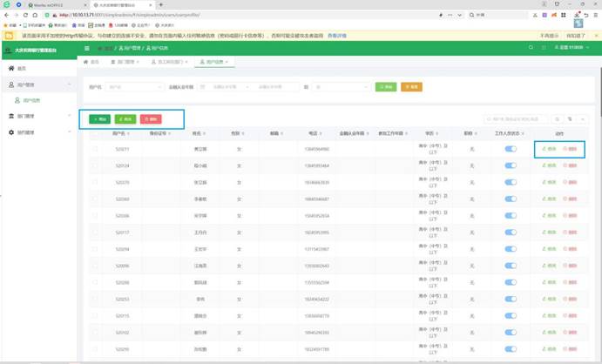
Task: Tick the checkbox for row S20124
Action: (95, 165)
